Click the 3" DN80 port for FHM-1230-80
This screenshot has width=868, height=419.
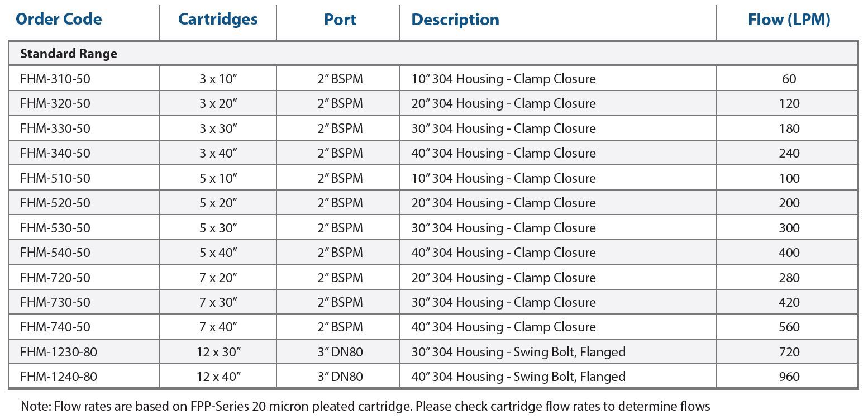pyautogui.click(x=340, y=352)
